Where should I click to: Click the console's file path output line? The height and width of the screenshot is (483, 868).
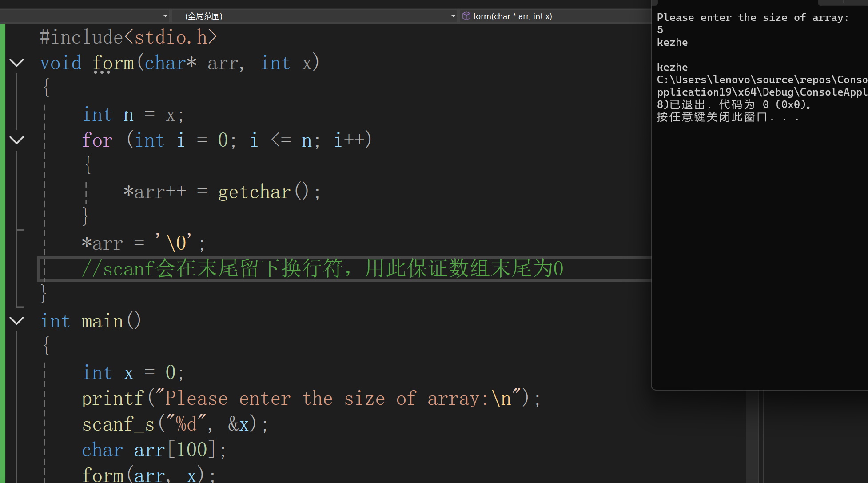tap(761, 80)
